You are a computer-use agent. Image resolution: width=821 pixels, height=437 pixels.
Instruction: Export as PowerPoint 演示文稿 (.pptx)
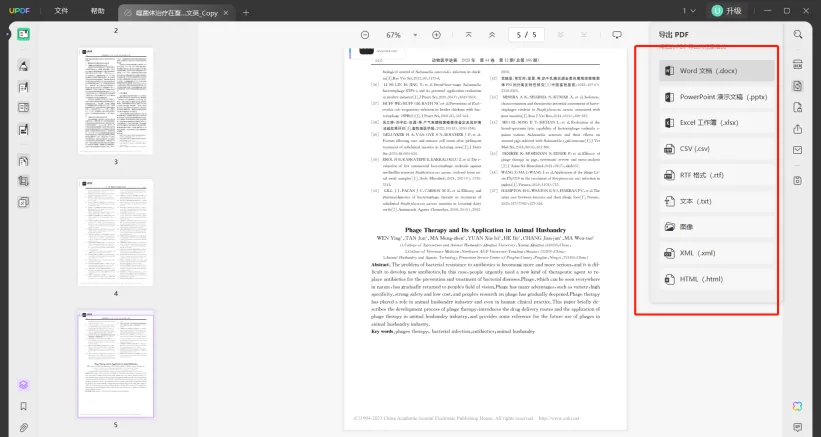[x=717, y=97]
